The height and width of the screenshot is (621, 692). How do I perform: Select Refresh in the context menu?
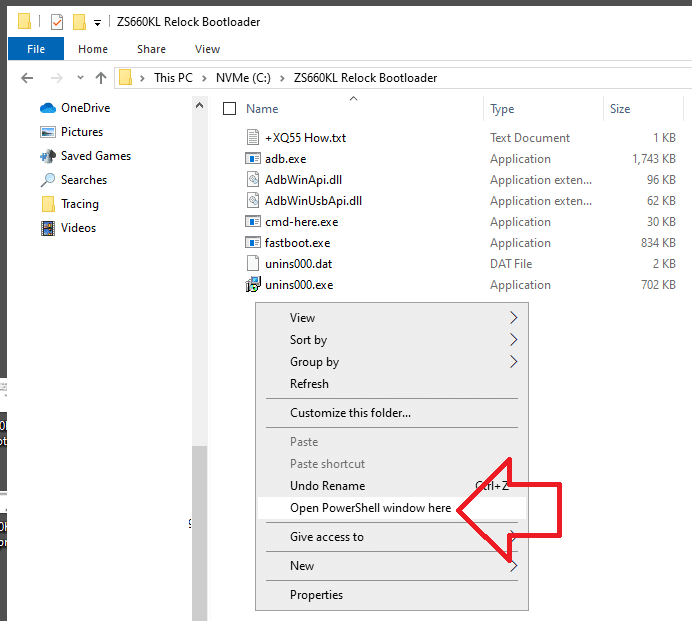click(x=309, y=384)
